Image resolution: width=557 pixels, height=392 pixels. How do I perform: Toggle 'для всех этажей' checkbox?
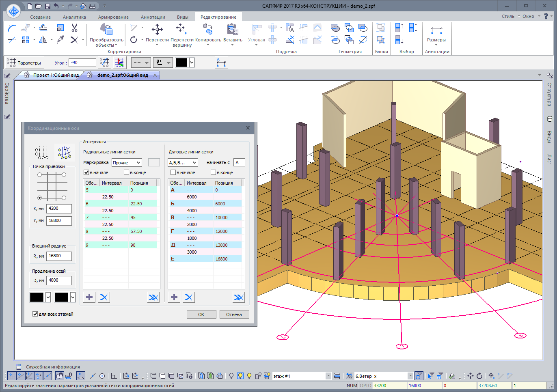[35, 314]
